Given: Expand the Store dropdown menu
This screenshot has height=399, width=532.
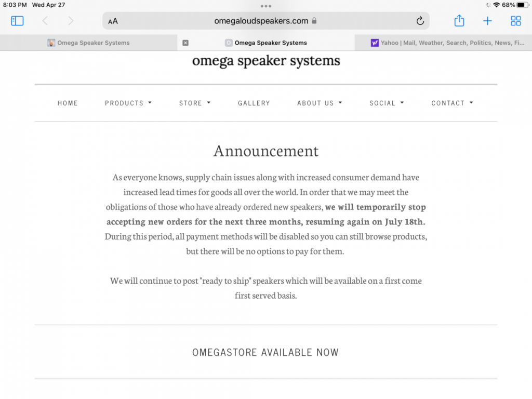Looking at the screenshot, I should pos(195,103).
